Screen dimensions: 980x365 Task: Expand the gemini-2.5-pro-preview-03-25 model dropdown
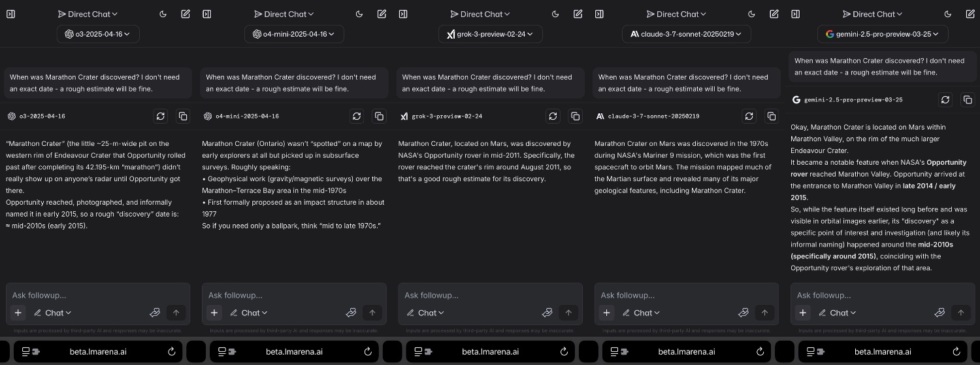[x=883, y=34]
